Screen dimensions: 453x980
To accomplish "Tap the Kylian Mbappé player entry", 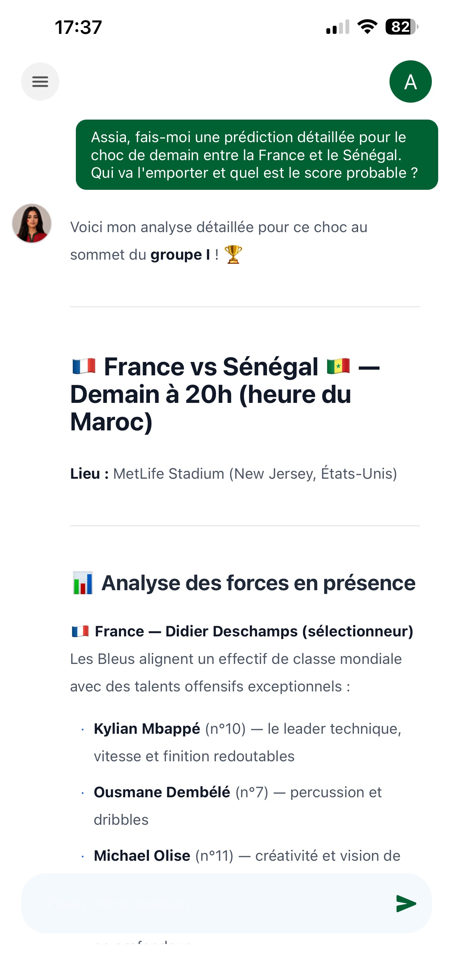I will coord(247,742).
